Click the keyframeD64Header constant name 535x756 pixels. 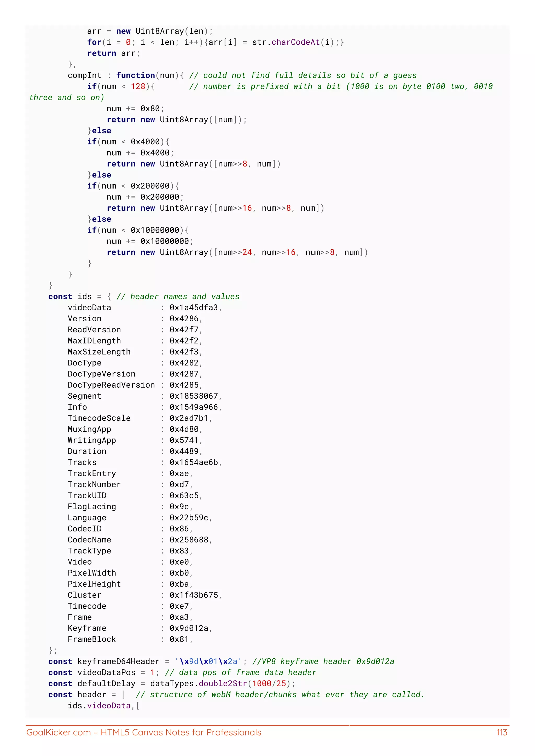118,662
